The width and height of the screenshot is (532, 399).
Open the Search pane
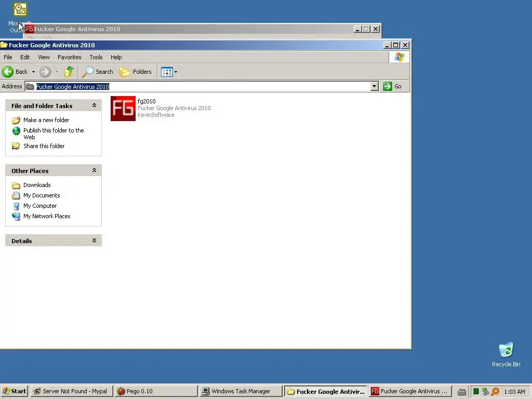(98, 72)
